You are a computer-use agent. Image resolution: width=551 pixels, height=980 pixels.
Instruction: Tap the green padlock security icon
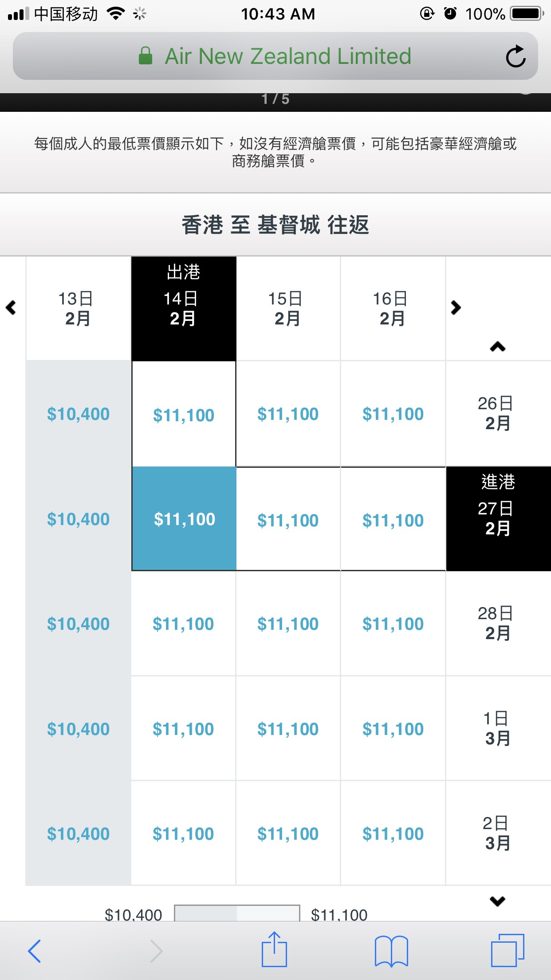coord(146,56)
